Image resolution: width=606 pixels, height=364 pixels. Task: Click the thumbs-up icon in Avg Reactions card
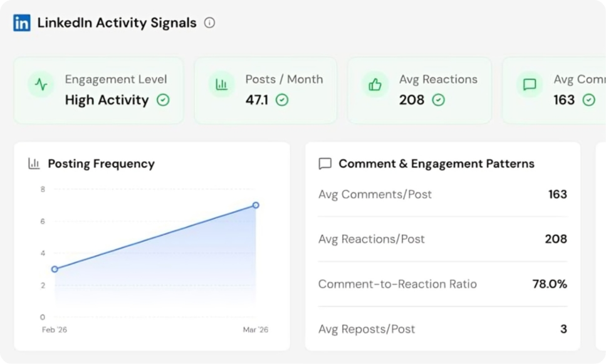click(x=375, y=85)
